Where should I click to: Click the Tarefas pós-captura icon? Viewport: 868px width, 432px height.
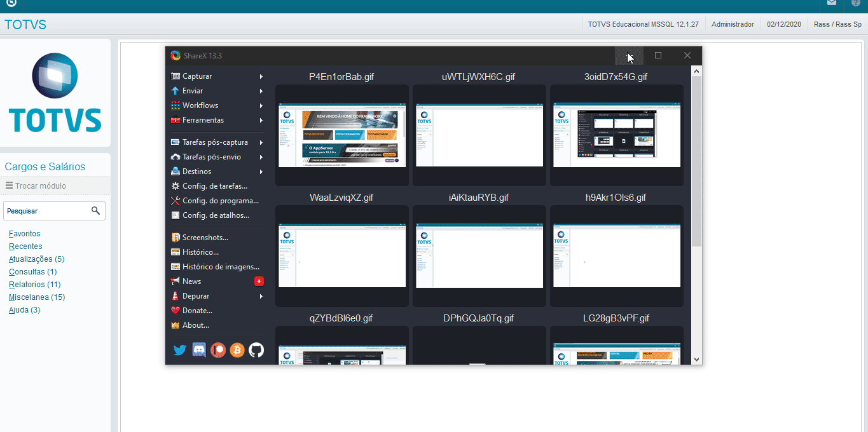pyautogui.click(x=176, y=142)
